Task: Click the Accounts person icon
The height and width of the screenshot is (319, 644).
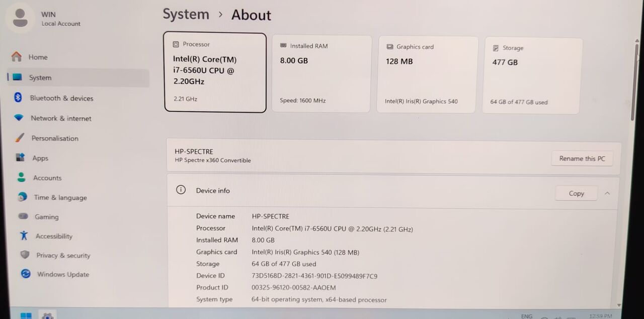Action: (21, 177)
